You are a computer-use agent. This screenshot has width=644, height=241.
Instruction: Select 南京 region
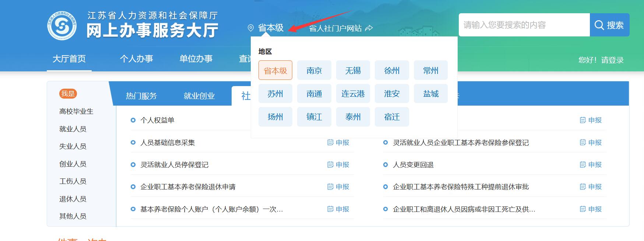click(x=314, y=70)
